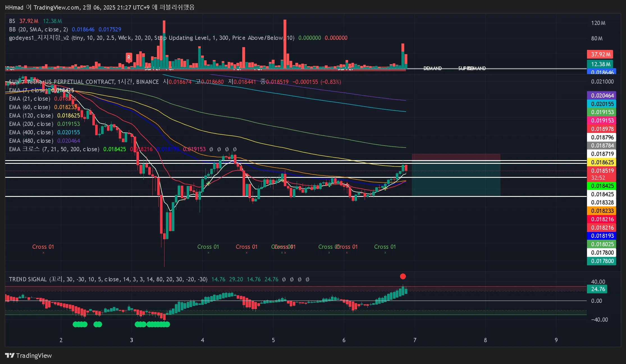Click the 저0.018441 low value in legend

pos(242,82)
